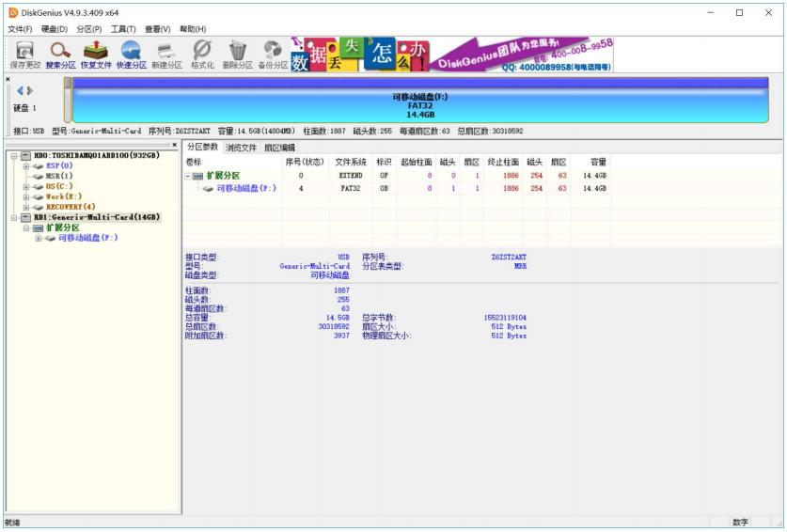
Task: Click the DiskGenius团队 contact banner
Action: [x=522, y=55]
